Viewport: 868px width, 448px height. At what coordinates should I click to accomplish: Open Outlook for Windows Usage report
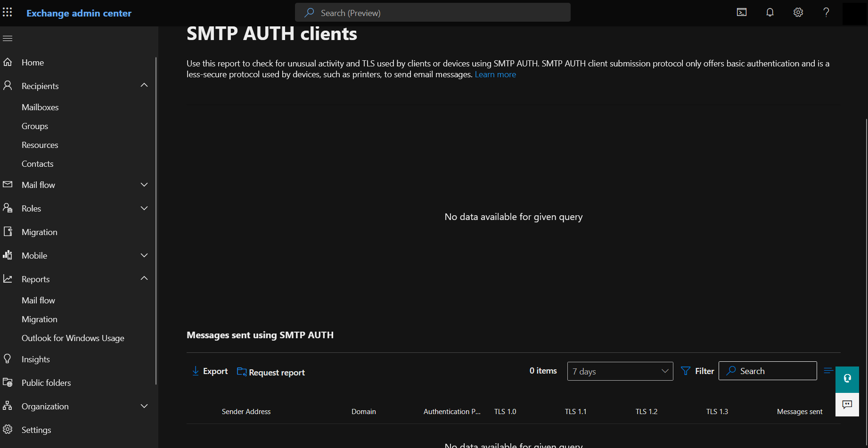tap(73, 338)
